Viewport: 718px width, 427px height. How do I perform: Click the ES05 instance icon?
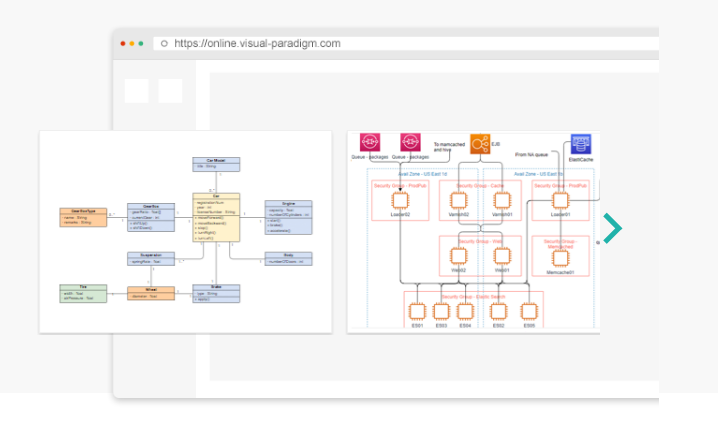point(528,310)
